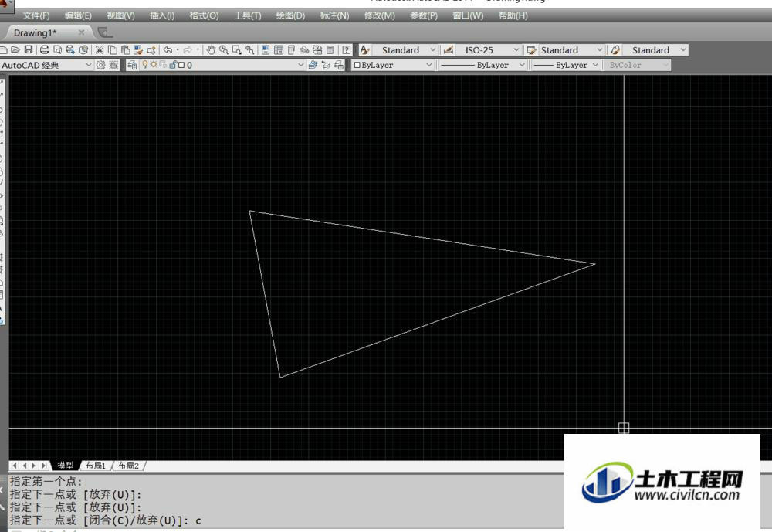772x532 pixels.
Task: Open the 标注(N) menu
Action: point(334,15)
